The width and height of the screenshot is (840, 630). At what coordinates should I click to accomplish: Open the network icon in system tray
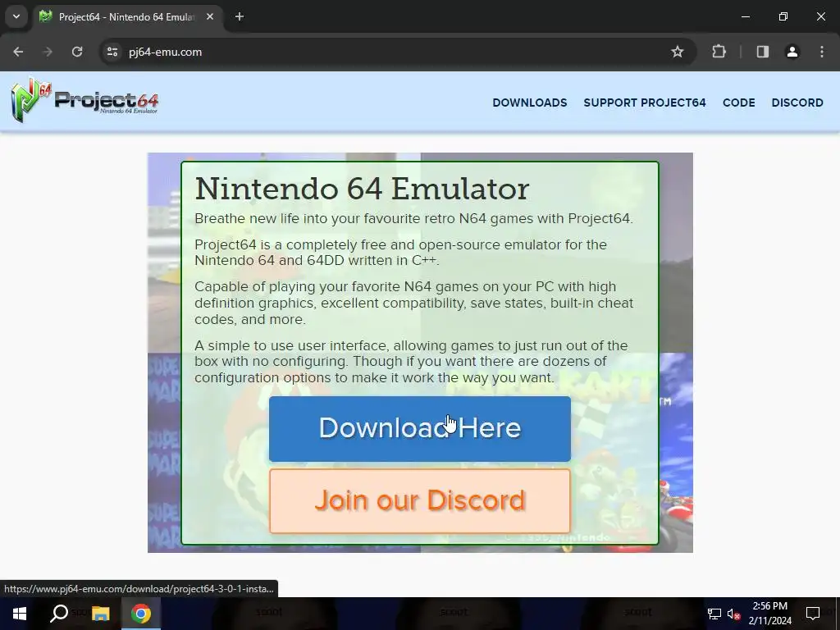point(714,614)
